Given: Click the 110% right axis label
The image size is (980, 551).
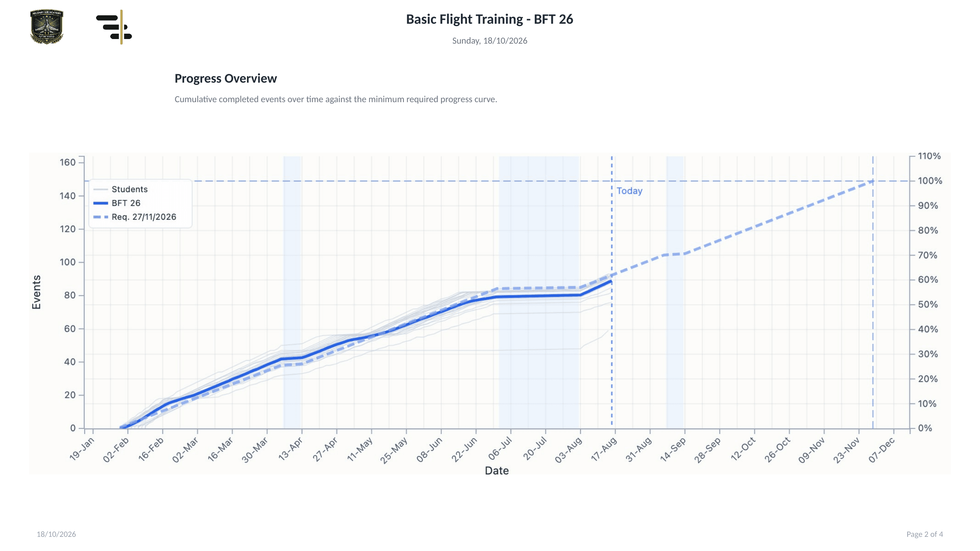Looking at the screenshot, I should pyautogui.click(x=929, y=156).
